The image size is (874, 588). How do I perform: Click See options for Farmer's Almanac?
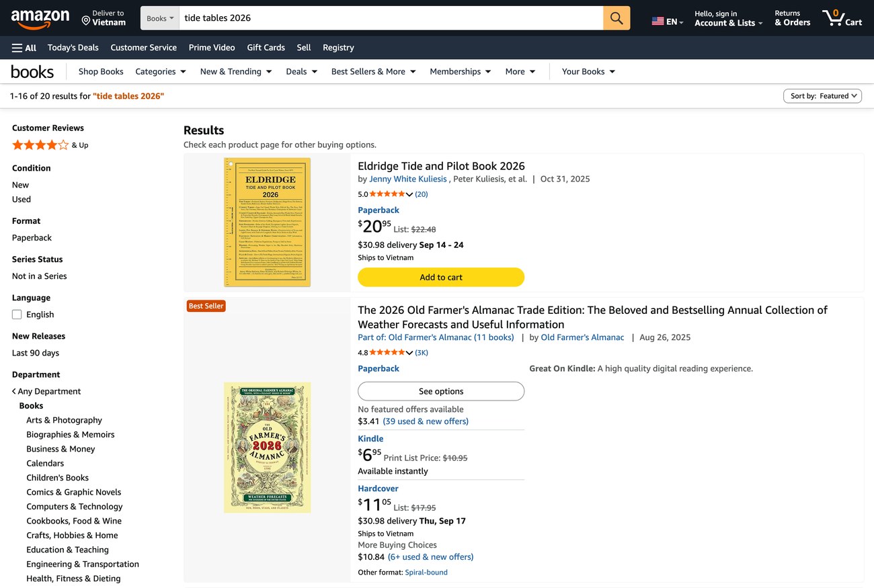pos(441,391)
